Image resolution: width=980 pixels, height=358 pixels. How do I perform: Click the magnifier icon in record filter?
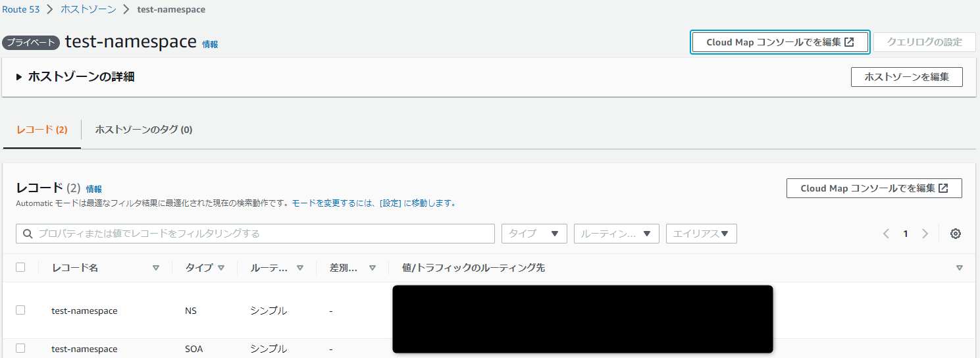(x=28, y=234)
